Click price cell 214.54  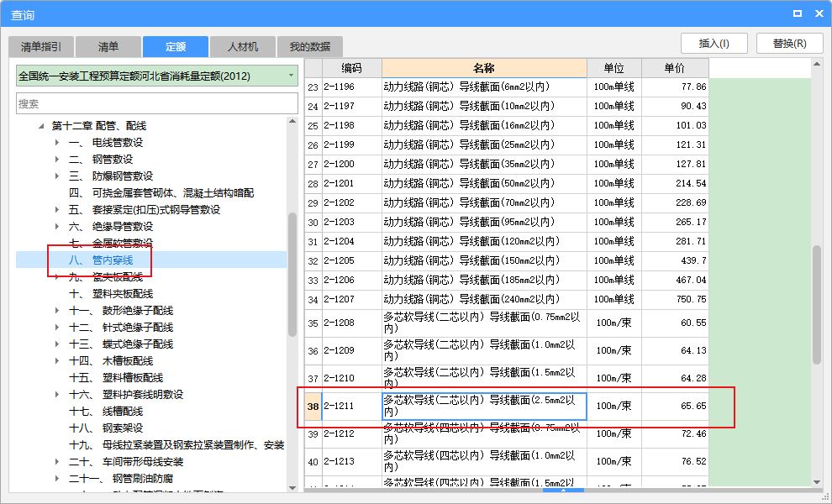tap(675, 183)
